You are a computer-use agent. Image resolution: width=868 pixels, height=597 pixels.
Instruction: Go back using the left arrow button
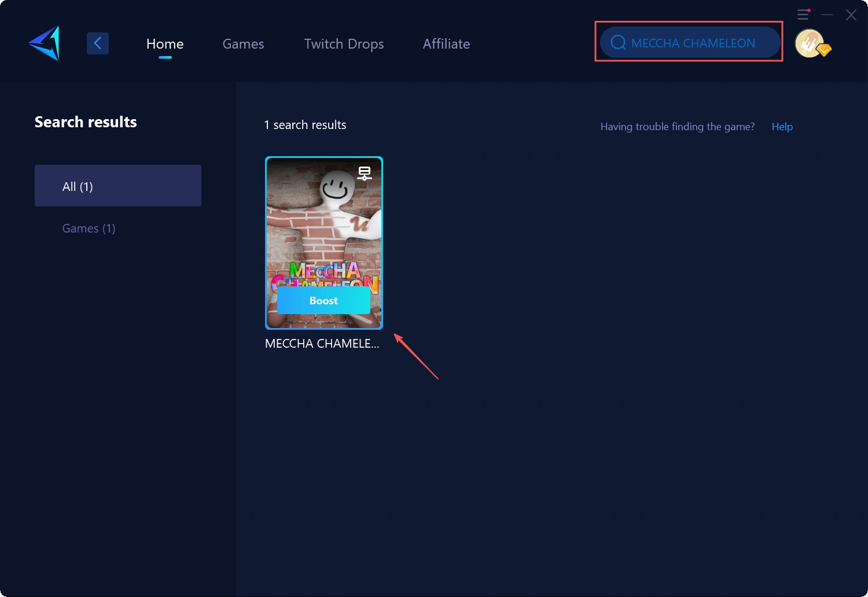click(x=98, y=43)
